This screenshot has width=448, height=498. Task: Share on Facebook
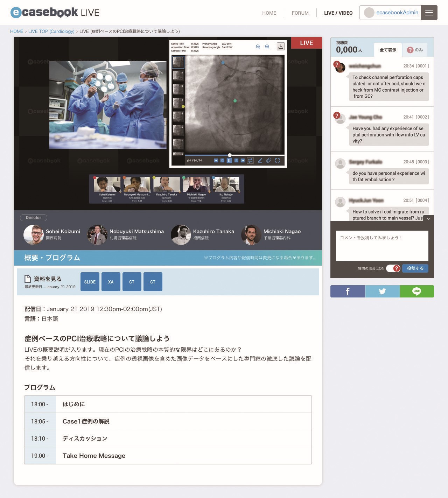click(348, 291)
